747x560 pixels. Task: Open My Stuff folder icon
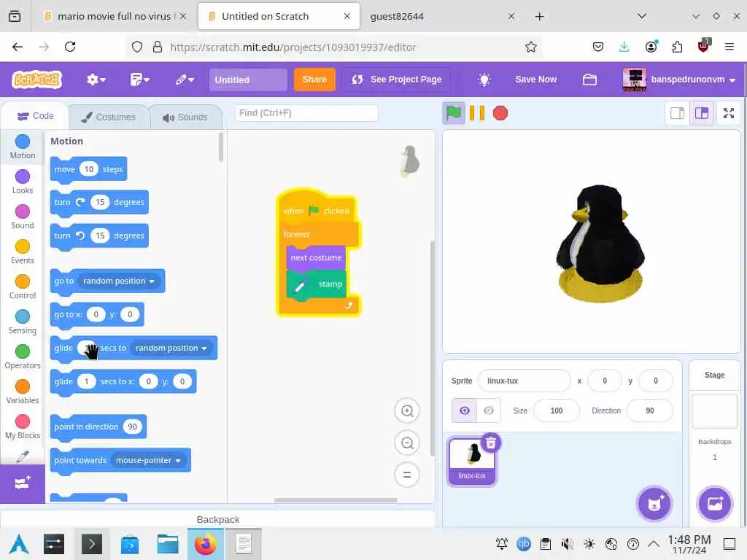tap(589, 79)
